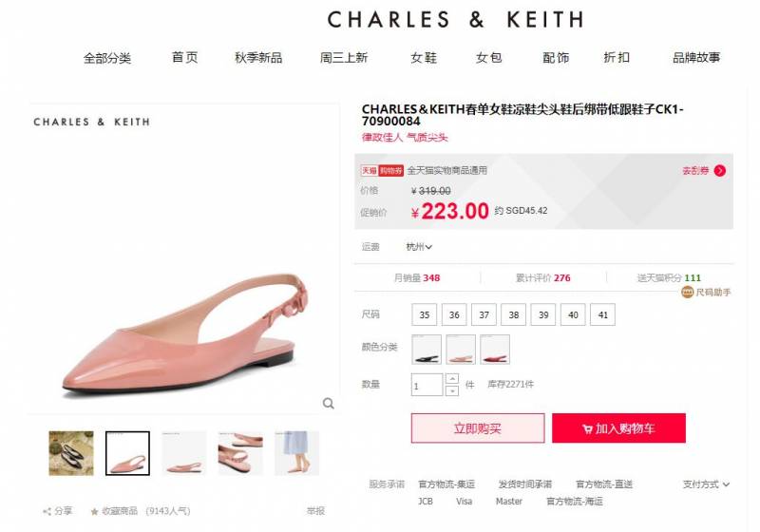
Task: Click the magnifier zoom icon on product image
Action: tap(328, 403)
